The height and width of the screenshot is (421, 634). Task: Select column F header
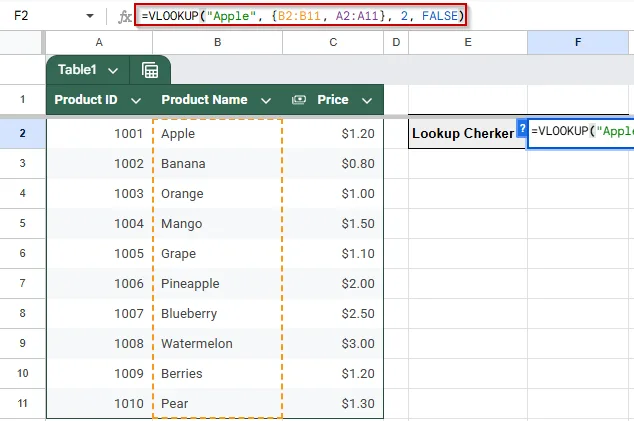(x=578, y=42)
